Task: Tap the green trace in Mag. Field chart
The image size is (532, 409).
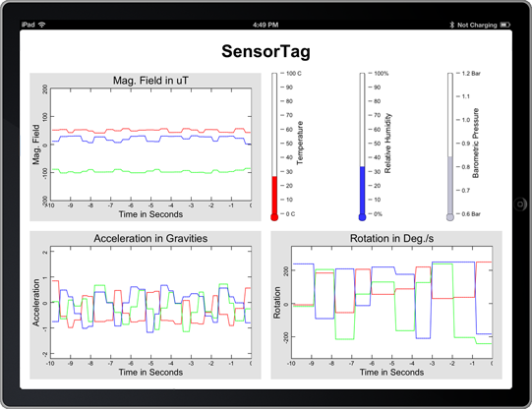Action: coord(150,172)
